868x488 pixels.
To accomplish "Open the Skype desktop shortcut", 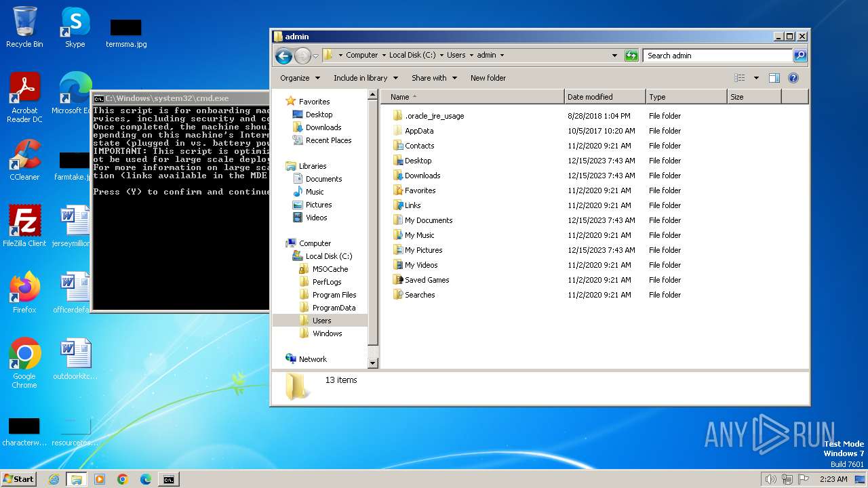I will [x=75, y=28].
